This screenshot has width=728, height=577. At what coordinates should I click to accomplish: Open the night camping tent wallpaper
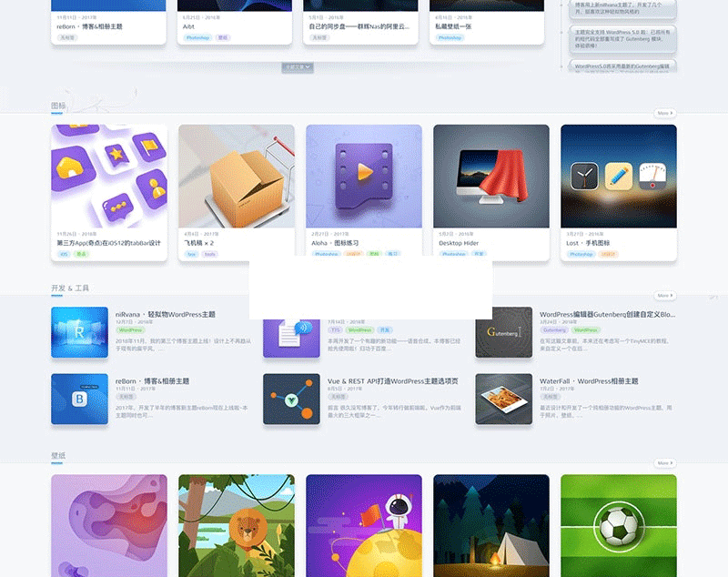(x=491, y=525)
